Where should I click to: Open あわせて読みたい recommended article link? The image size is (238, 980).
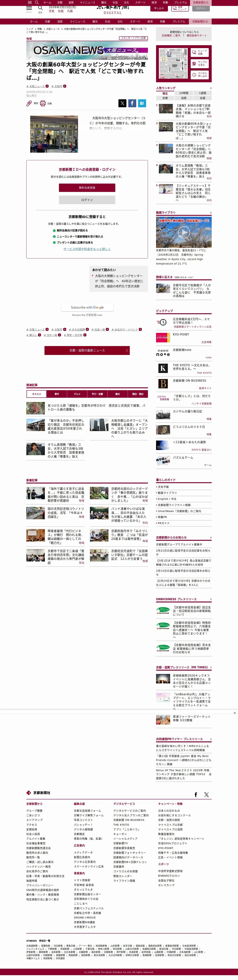[x=119, y=281]
